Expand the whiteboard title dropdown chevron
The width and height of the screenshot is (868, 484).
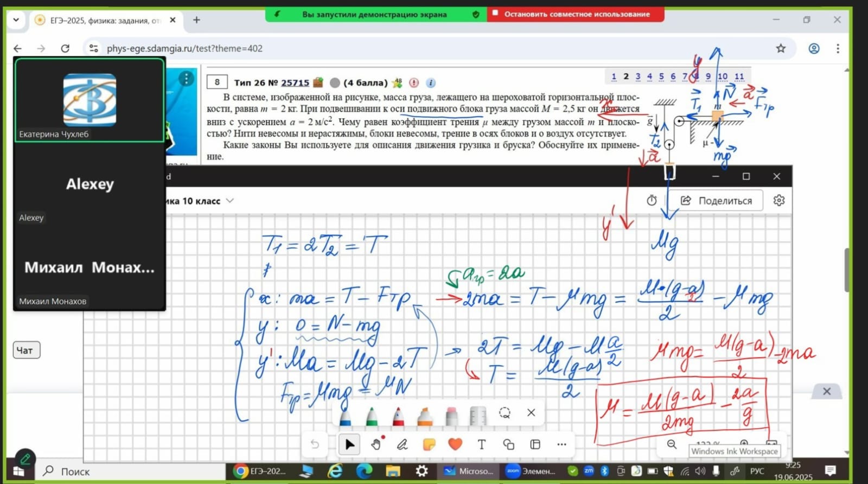tap(230, 201)
